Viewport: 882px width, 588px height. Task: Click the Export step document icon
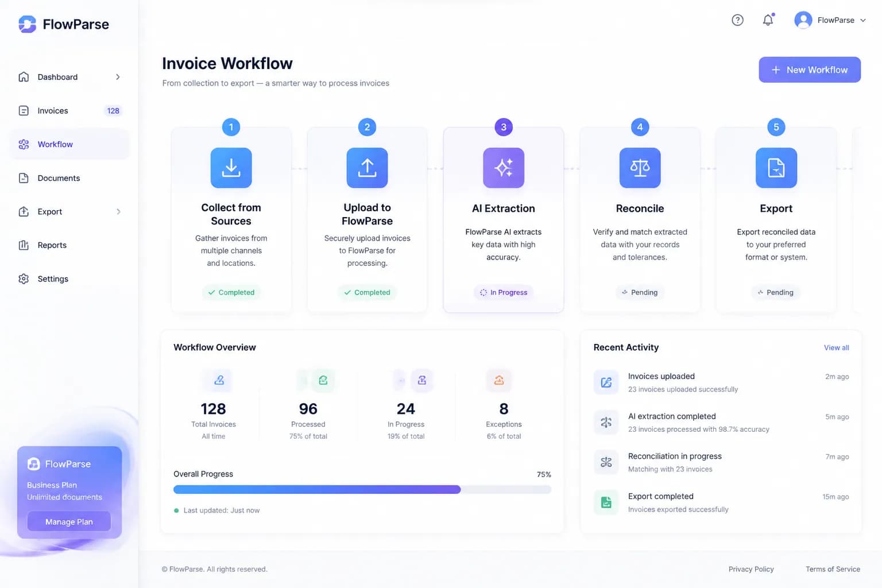click(776, 168)
